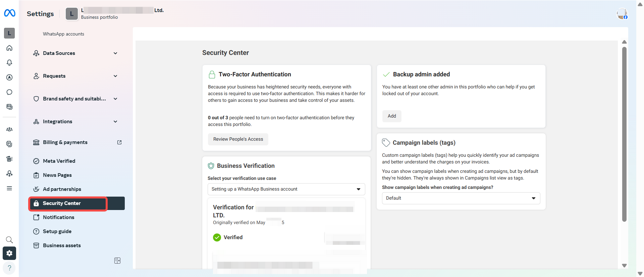Image resolution: width=644 pixels, height=277 pixels.
Task: Click the Data Sources menu icon
Action: pyautogui.click(x=36, y=53)
